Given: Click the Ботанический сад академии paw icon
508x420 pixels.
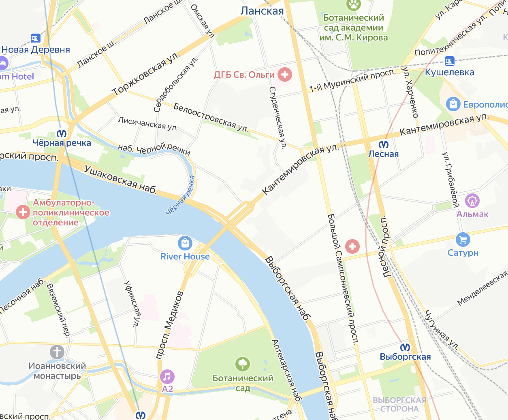Looking at the screenshot, I should point(354,5).
